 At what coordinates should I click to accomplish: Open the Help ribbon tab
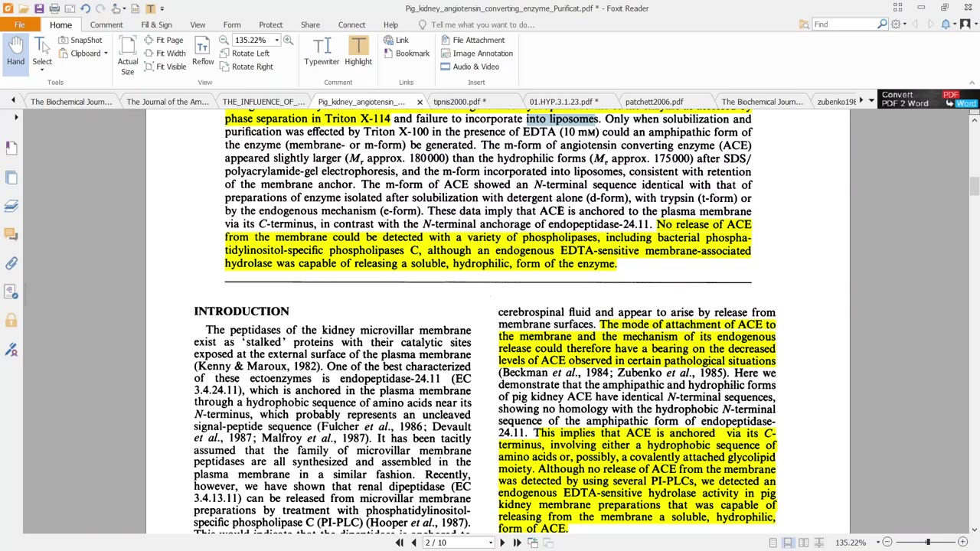click(390, 24)
